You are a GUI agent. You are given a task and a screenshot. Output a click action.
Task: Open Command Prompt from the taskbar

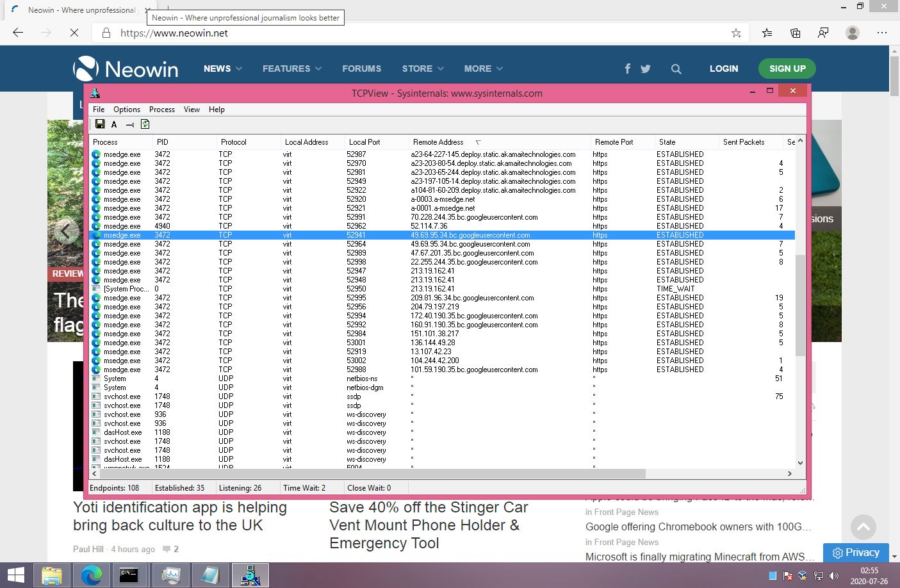pyautogui.click(x=129, y=575)
